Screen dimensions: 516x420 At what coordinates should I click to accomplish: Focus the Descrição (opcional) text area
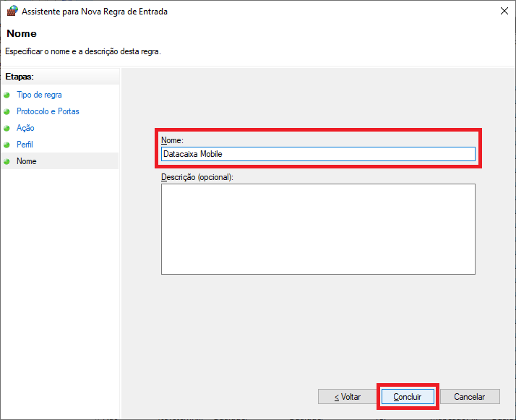click(x=318, y=228)
